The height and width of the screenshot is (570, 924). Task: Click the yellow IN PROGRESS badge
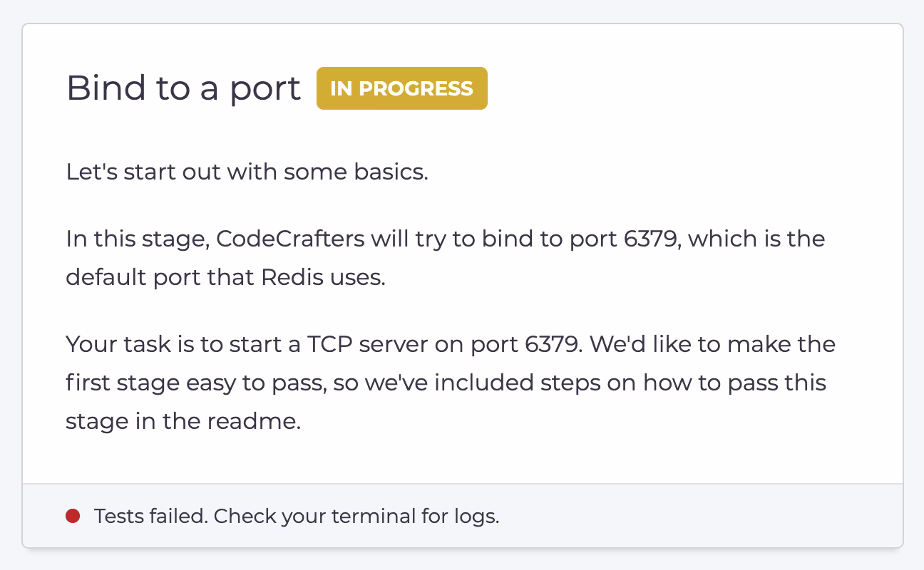(x=401, y=88)
